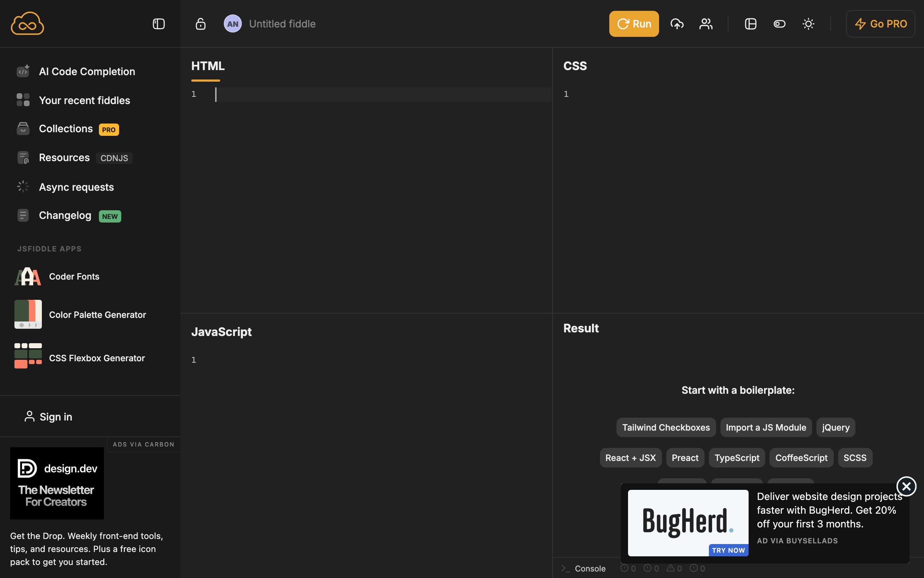Select the SCSS boilerplate
The image size is (924, 578).
pos(855,458)
